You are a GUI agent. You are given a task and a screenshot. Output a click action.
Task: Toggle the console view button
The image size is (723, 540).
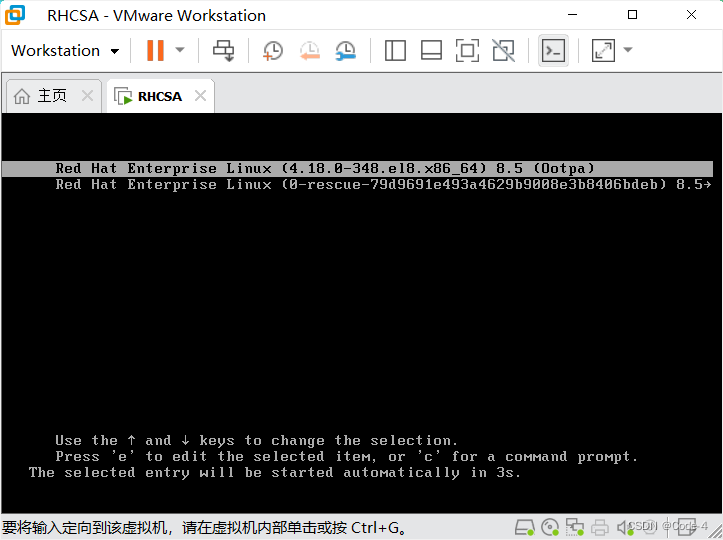coord(553,50)
